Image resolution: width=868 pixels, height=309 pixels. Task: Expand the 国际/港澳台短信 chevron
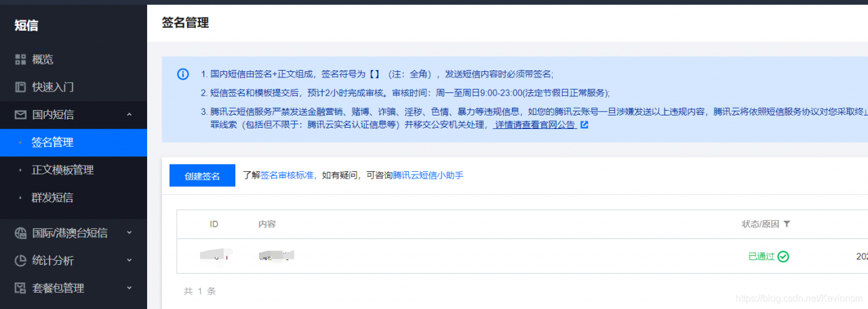pos(130,233)
